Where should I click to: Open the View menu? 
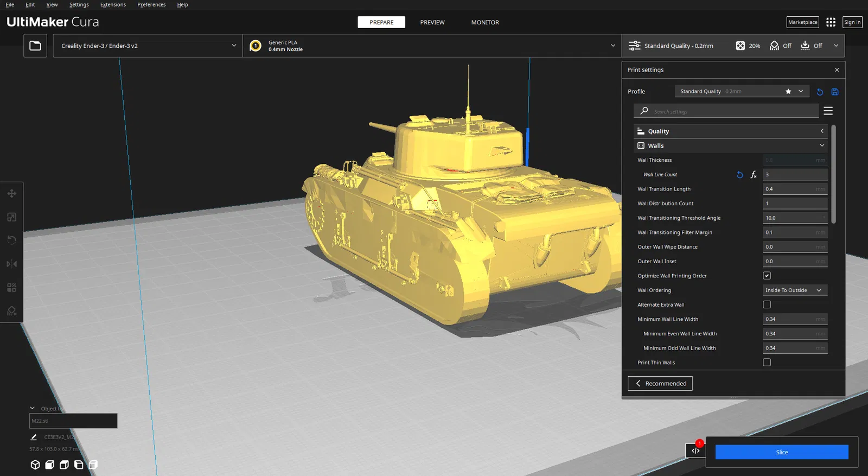pos(52,4)
